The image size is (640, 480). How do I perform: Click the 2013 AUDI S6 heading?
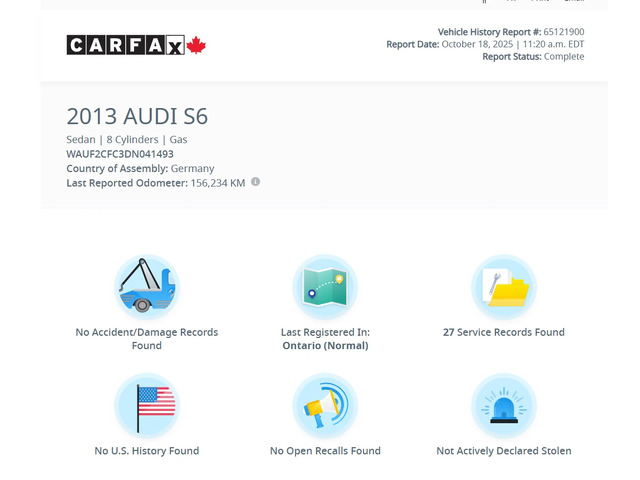coord(137,116)
